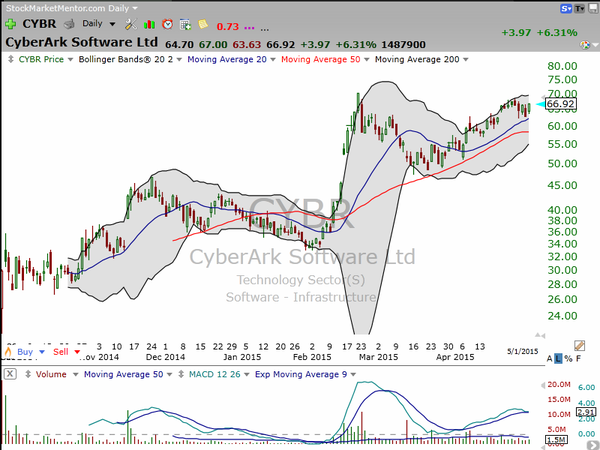The width and height of the screenshot is (600, 450).
Task: Click the cyan price pointer arrow
Action: coord(541,104)
